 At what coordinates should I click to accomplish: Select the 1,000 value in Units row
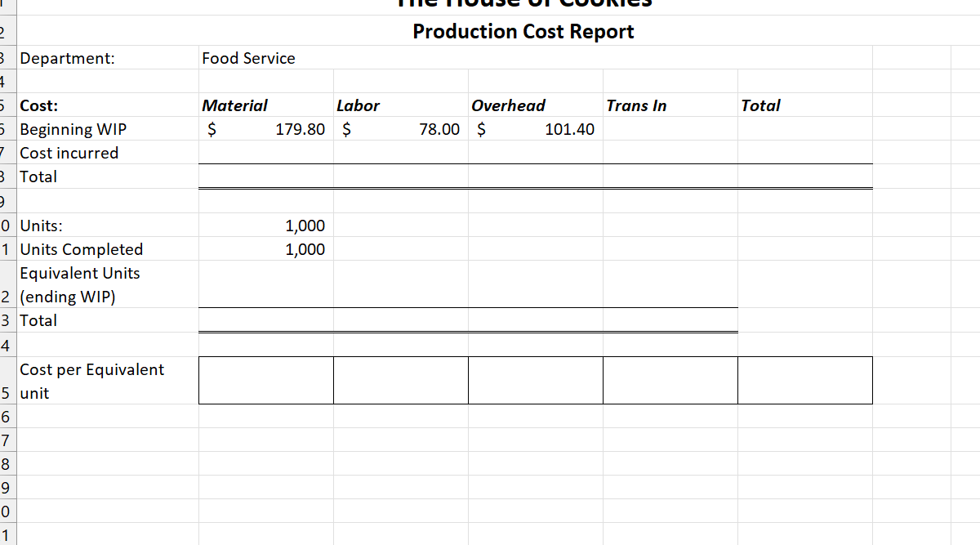point(266,226)
